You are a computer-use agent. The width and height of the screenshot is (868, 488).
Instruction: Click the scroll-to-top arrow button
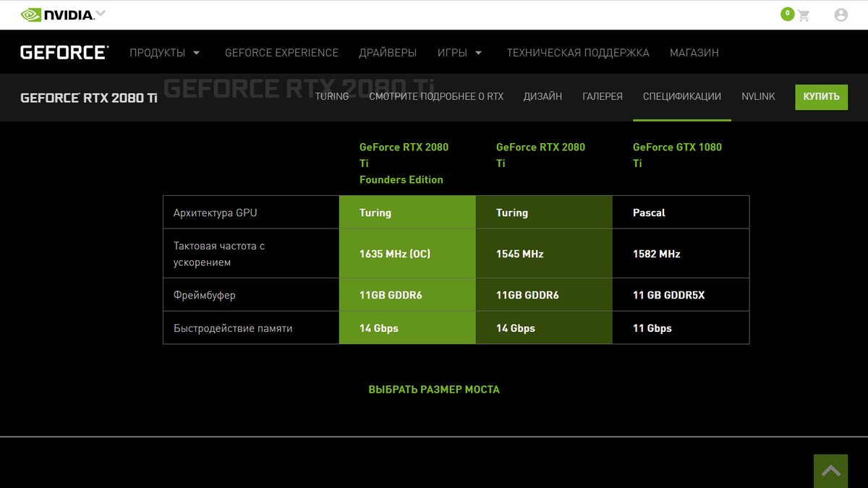[830, 471]
